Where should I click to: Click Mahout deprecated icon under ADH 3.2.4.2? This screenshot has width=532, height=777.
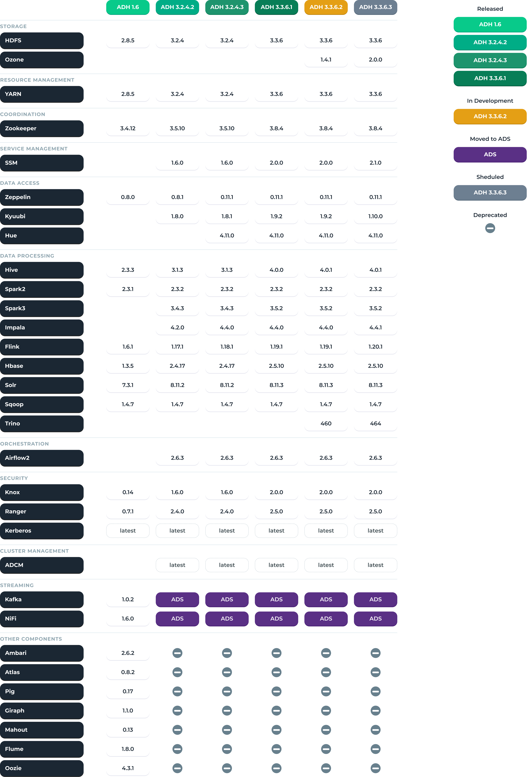177,730
